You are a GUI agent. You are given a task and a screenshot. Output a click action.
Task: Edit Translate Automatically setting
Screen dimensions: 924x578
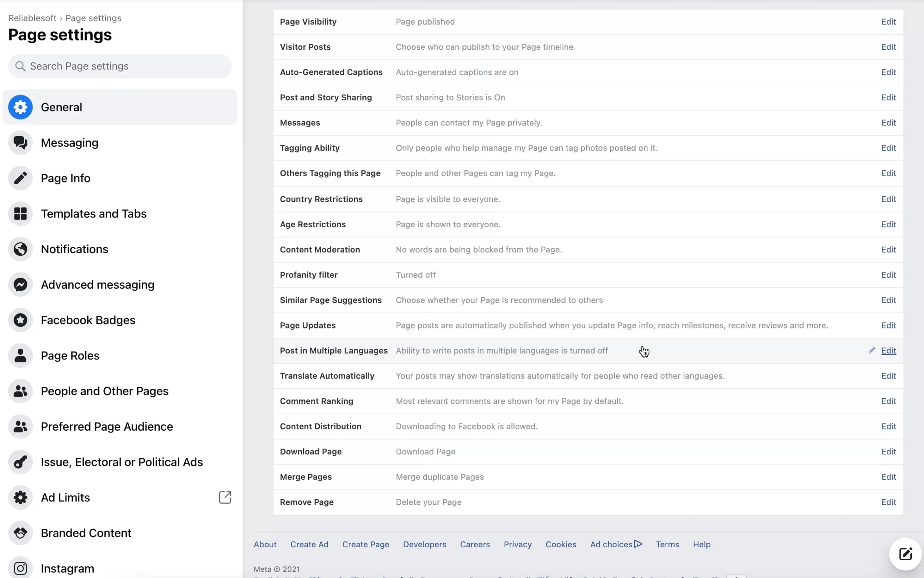tap(889, 376)
